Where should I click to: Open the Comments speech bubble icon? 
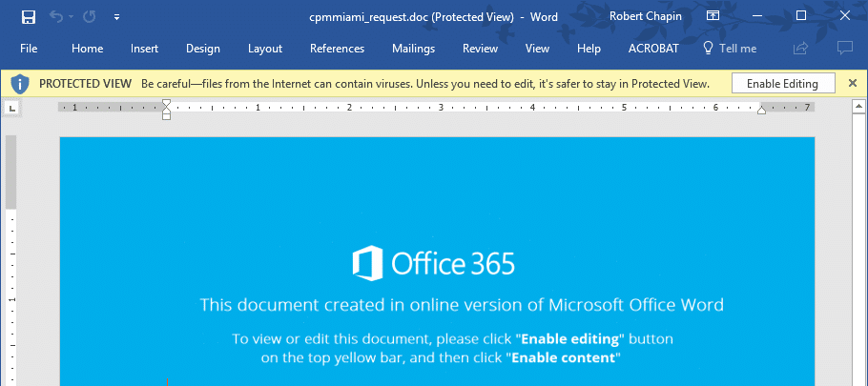[844, 48]
